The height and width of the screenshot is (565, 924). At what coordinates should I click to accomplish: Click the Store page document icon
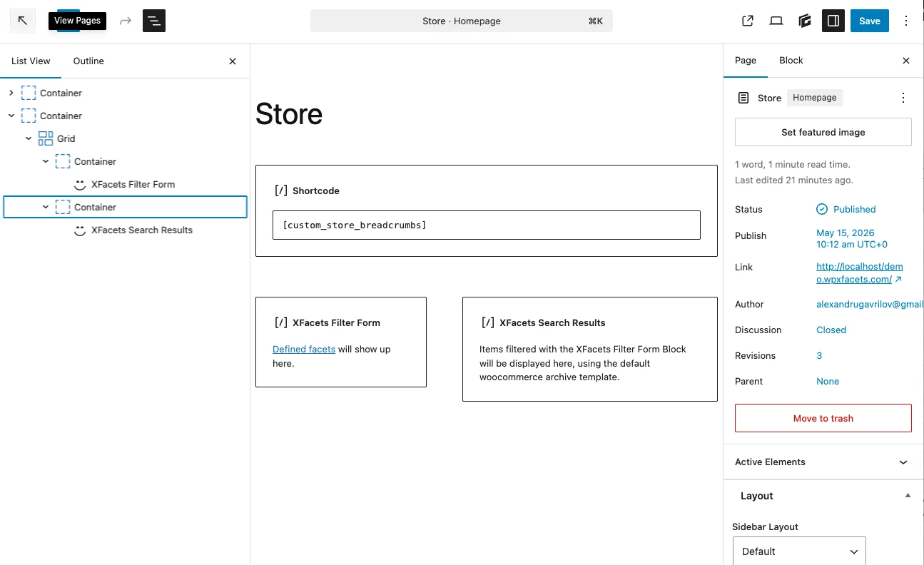coord(743,98)
